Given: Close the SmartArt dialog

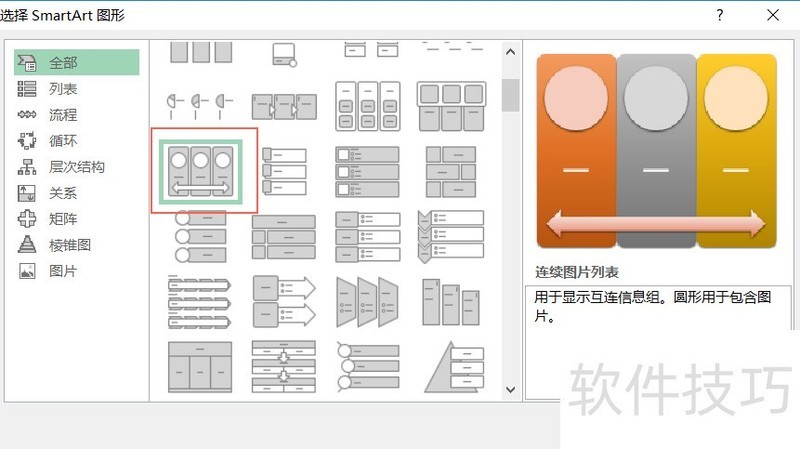Looking at the screenshot, I should point(773,15).
